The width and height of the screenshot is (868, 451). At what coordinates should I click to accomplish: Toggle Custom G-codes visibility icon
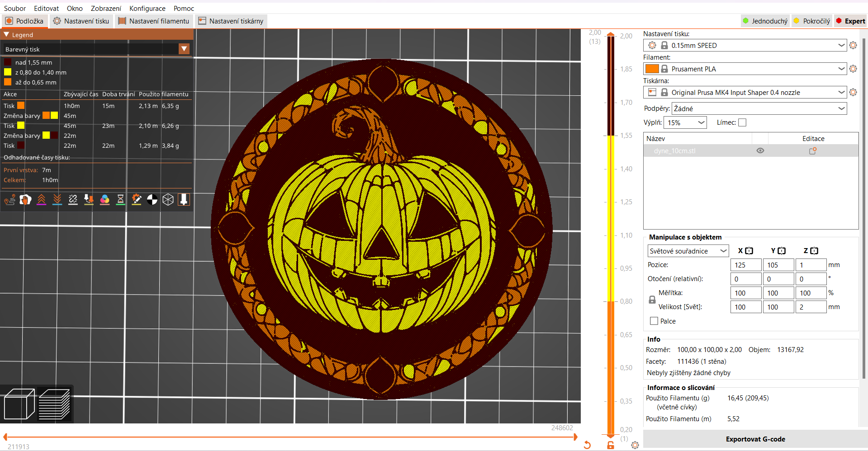[136, 200]
